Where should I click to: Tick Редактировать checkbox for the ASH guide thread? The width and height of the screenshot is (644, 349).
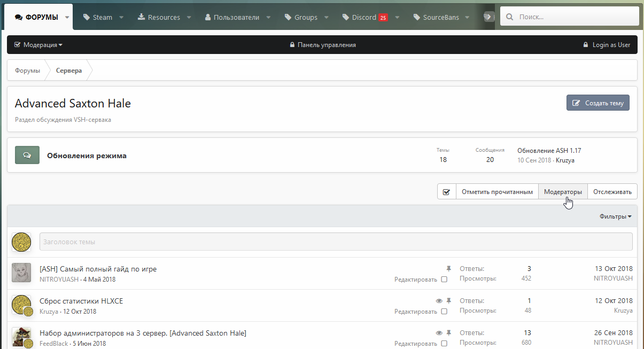pos(444,279)
